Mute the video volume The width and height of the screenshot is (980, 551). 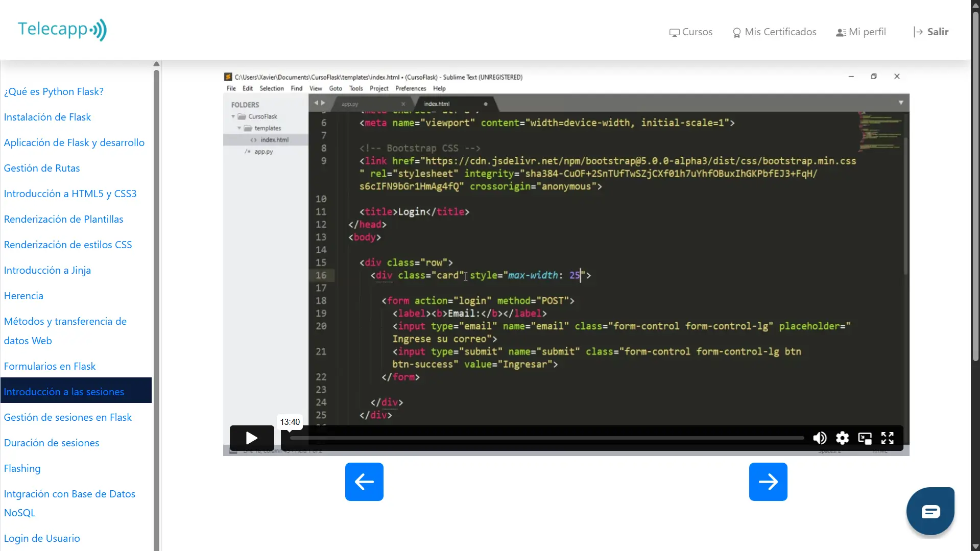(820, 438)
